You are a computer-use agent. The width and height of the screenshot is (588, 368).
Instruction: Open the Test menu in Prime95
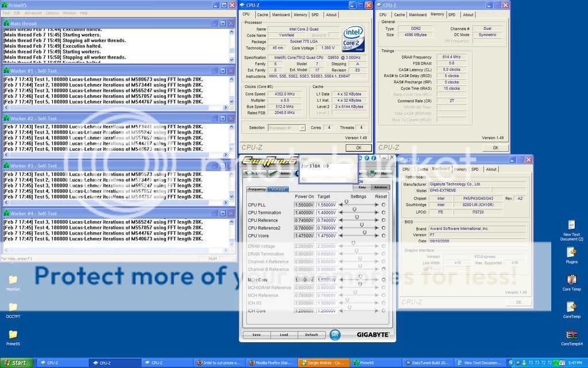[6, 13]
